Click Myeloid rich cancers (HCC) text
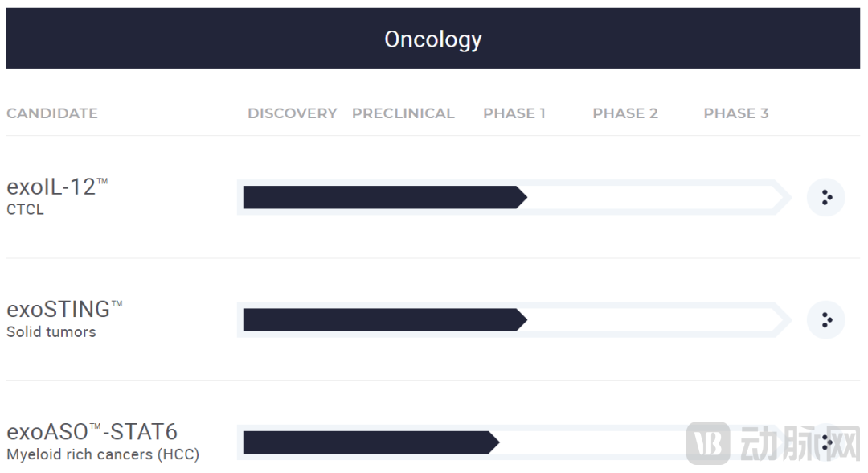 click(103, 454)
